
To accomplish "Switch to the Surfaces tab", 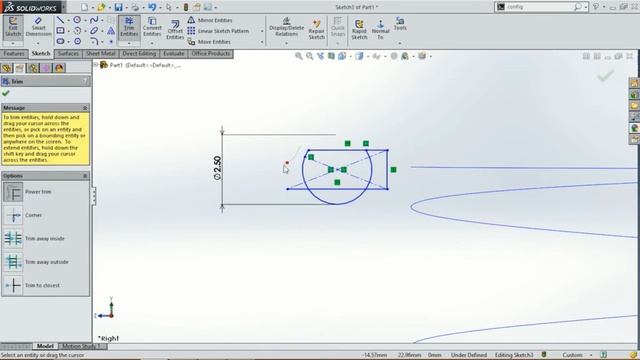I will pyautogui.click(x=68, y=54).
